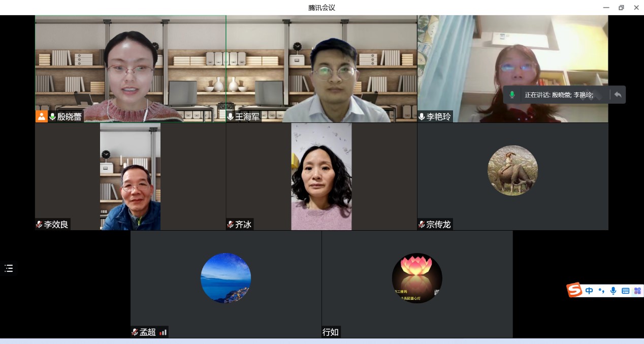Click the signal strength bars next to 孟超
Viewport: 644px width, 344px height.
click(163, 332)
